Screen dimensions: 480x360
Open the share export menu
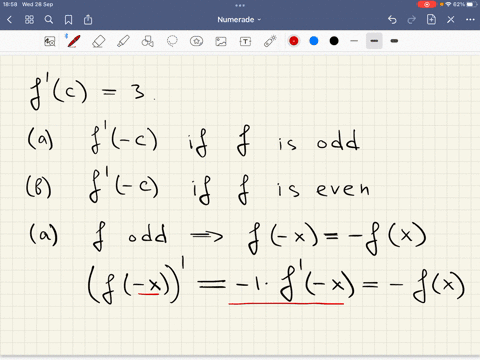tap(88, 19)
